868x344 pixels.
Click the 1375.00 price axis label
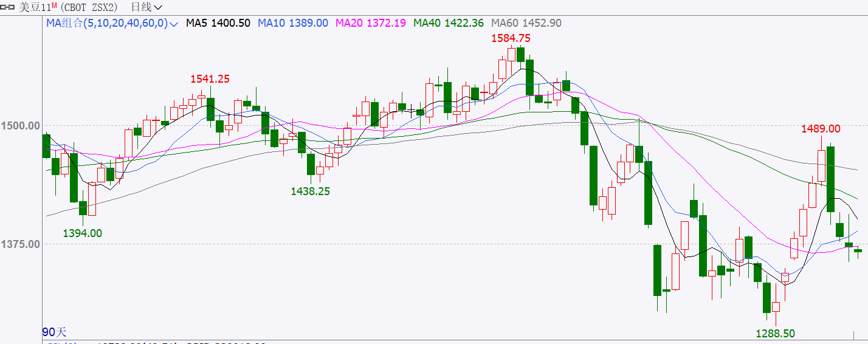click(20, 244)
